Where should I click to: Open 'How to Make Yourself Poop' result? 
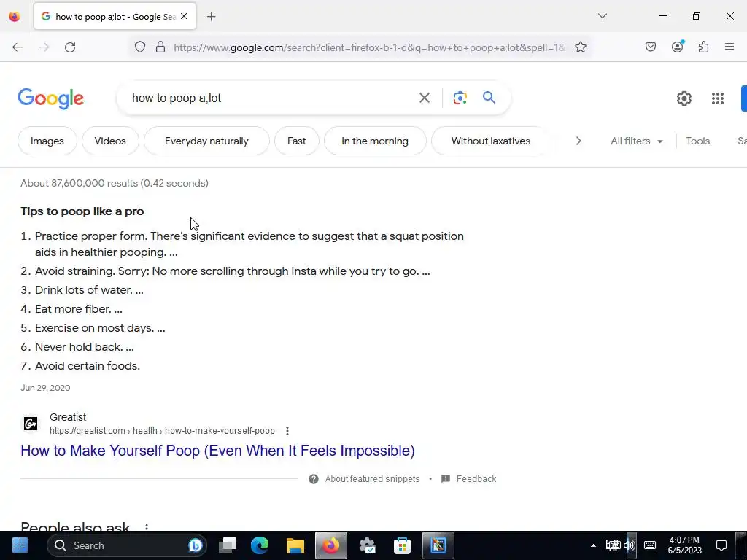[x=217, y=451]
